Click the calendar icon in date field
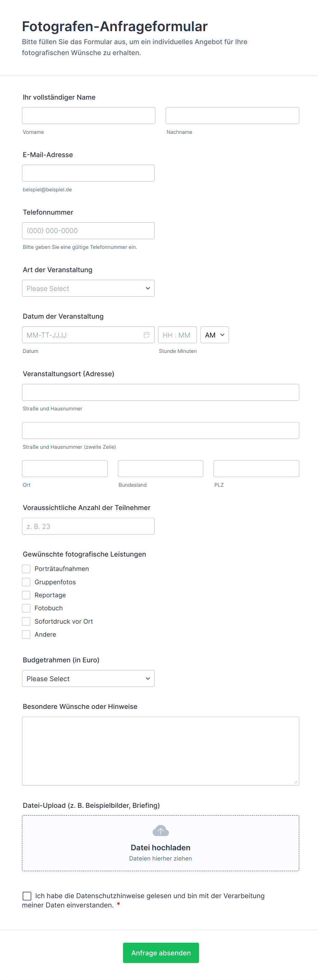318x980 pixels. (x=146, y=335)
